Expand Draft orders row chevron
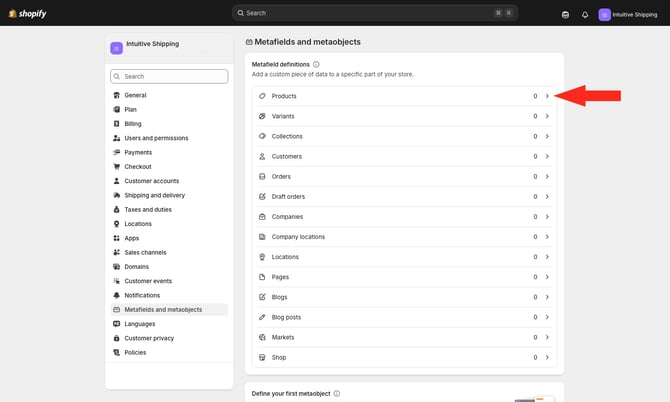Image resolution: width=670 pixels, height=402 pixels. [547, 197]
